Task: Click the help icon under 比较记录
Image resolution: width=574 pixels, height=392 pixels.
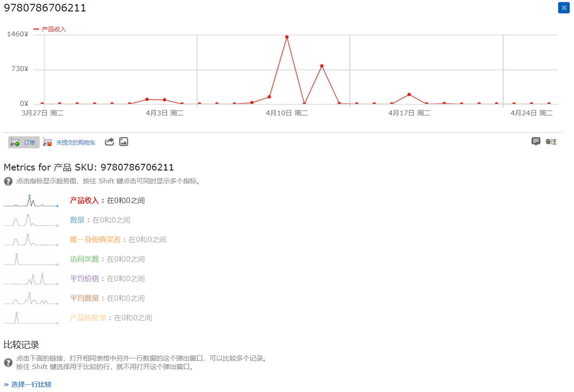Action: [8, 362]
